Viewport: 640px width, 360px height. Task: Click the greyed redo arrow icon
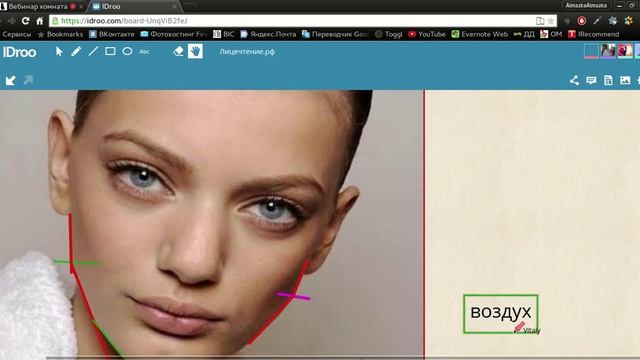[x=28, y=80]
